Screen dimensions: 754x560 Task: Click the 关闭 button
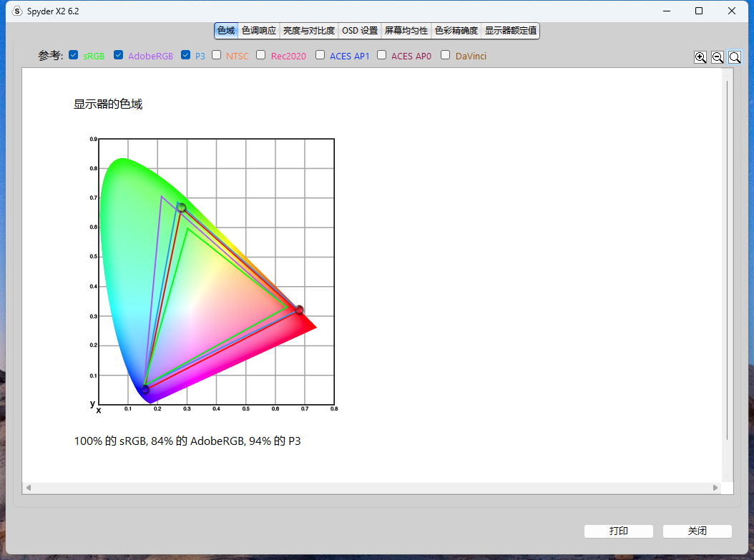pyautogui.click(x=697, y=531)
